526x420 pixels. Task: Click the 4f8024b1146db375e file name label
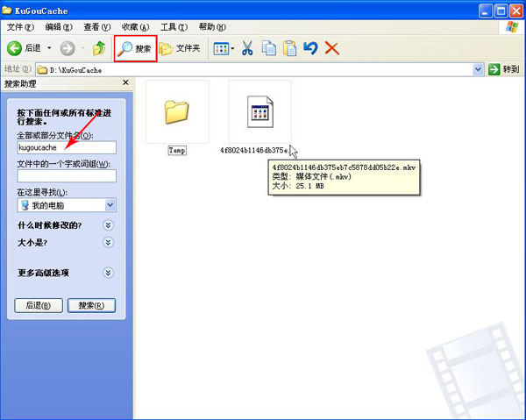tap(254, 150)
